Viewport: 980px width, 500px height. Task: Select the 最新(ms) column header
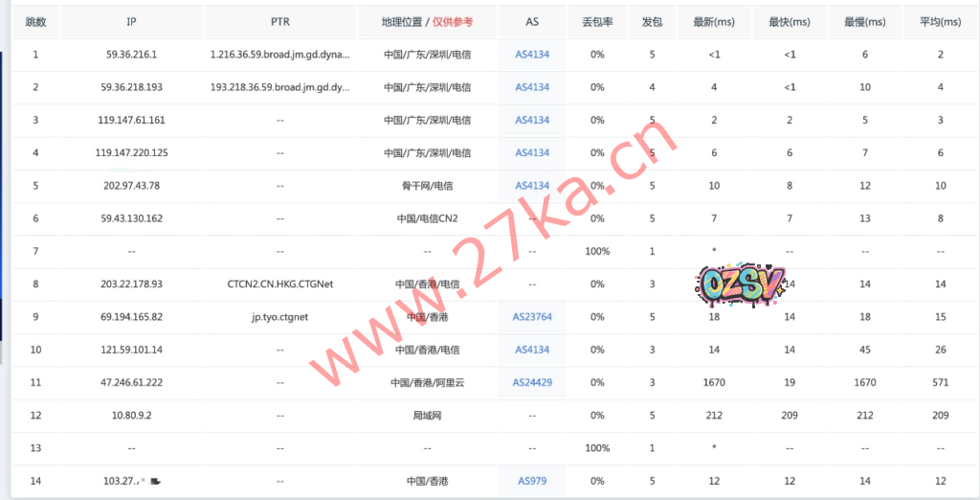pyautogui.click(x=714, y=22)
